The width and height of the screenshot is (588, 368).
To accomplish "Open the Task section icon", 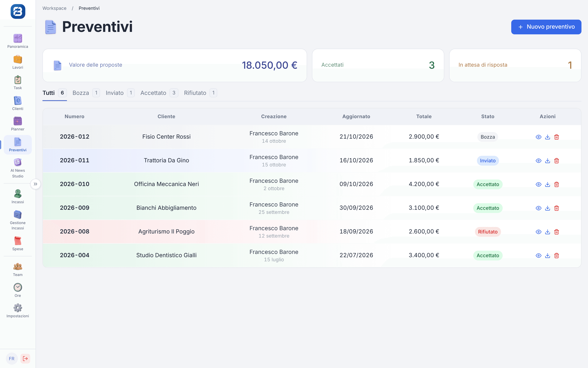I will click(18, 80).
